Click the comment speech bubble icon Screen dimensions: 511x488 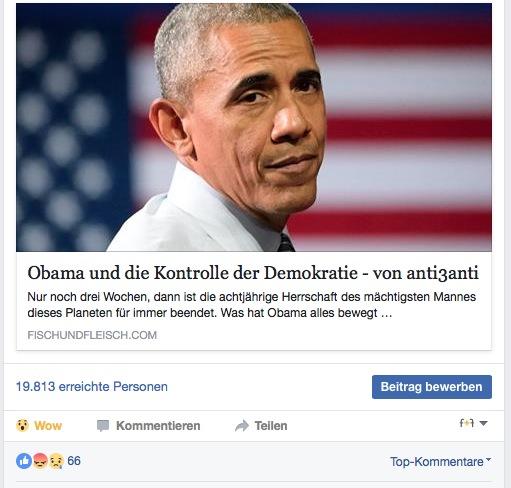[x=103, y=426]
